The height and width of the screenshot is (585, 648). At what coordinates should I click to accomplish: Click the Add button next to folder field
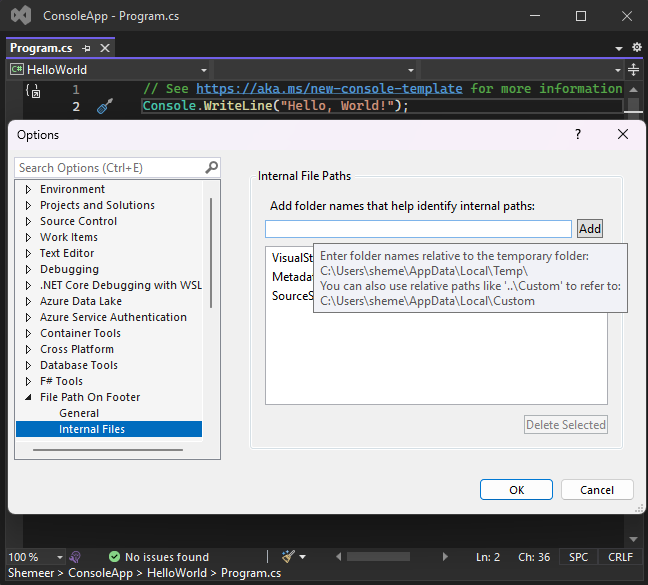click(590, 229)
